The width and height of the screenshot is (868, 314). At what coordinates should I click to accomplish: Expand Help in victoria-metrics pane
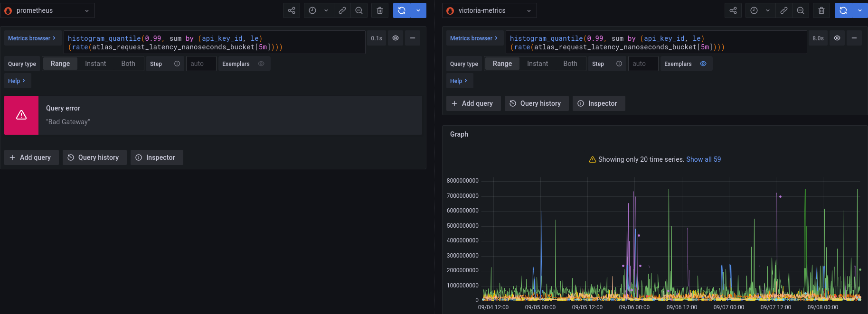(x=459, y=81)
